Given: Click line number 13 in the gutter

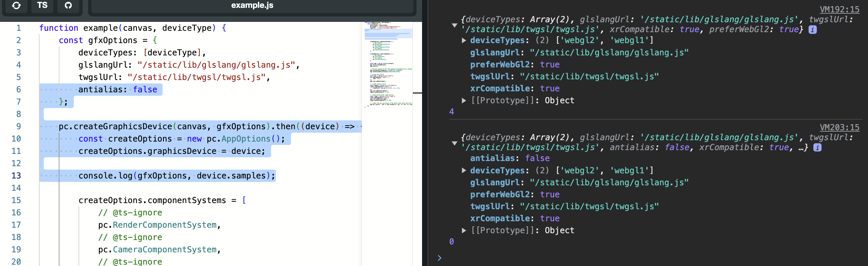Looking at the screenshot, I should 16,176.
